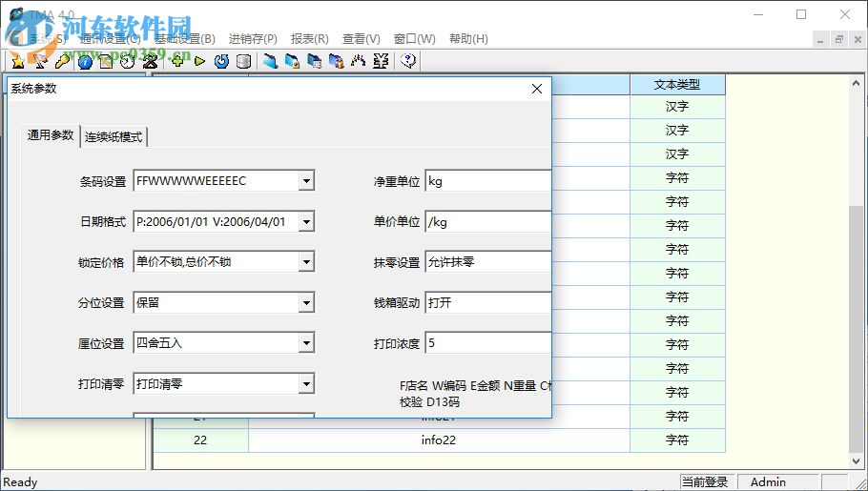Close the inner MDI child window
The height and width of the screenshot is (491, 868).
[858, 39]
